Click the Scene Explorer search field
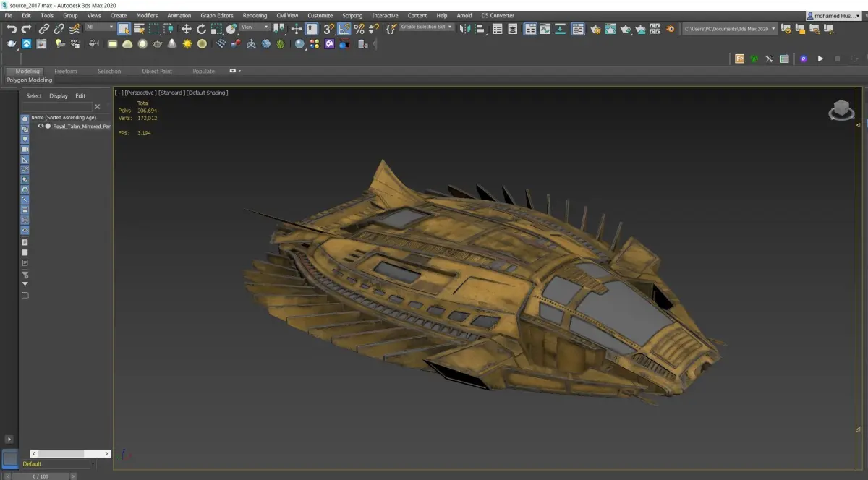The height and width of the screenshot is (480, 868). coord(56,107)
